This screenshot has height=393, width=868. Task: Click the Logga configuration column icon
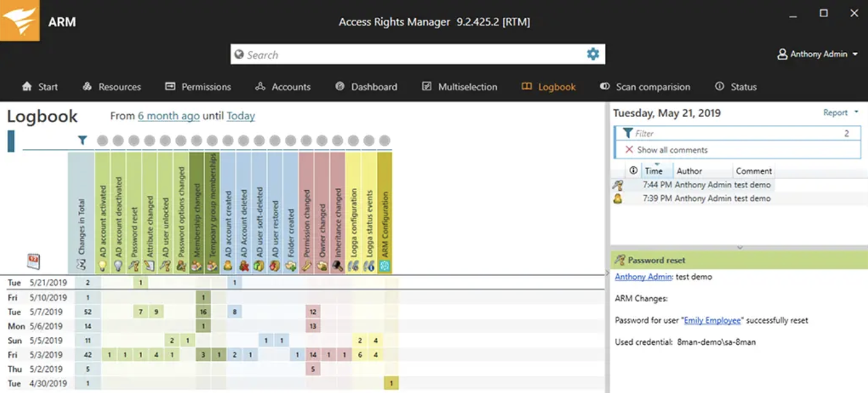pos(353,265)
